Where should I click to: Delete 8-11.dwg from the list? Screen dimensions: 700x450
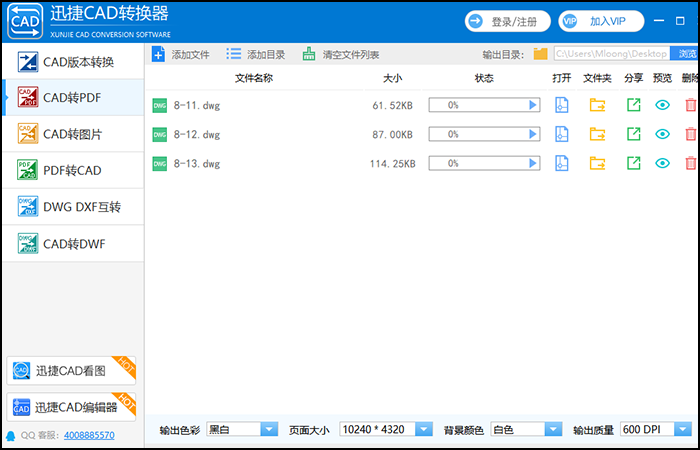point(691,105)
